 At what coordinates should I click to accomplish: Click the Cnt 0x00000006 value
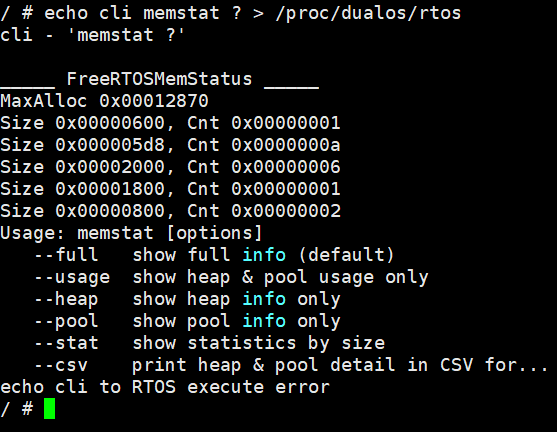(264, 167)
